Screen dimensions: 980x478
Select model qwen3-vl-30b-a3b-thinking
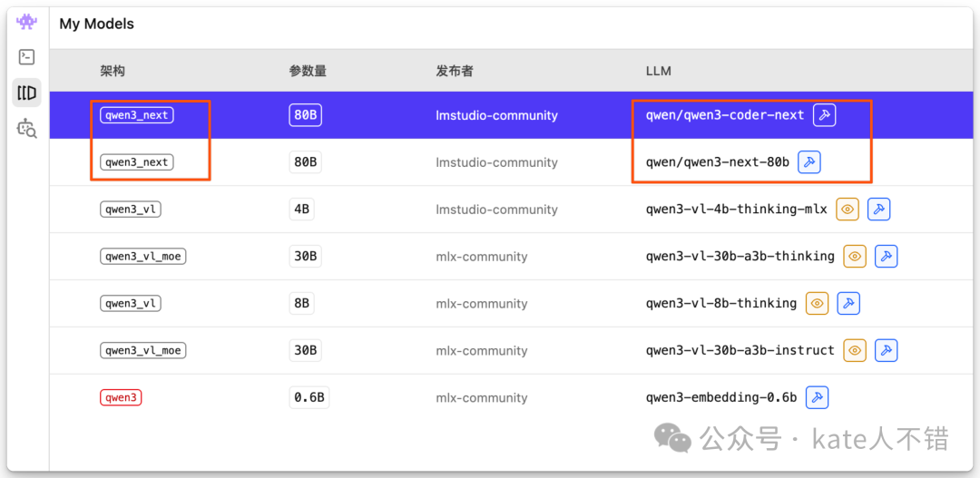coord(740,256)
